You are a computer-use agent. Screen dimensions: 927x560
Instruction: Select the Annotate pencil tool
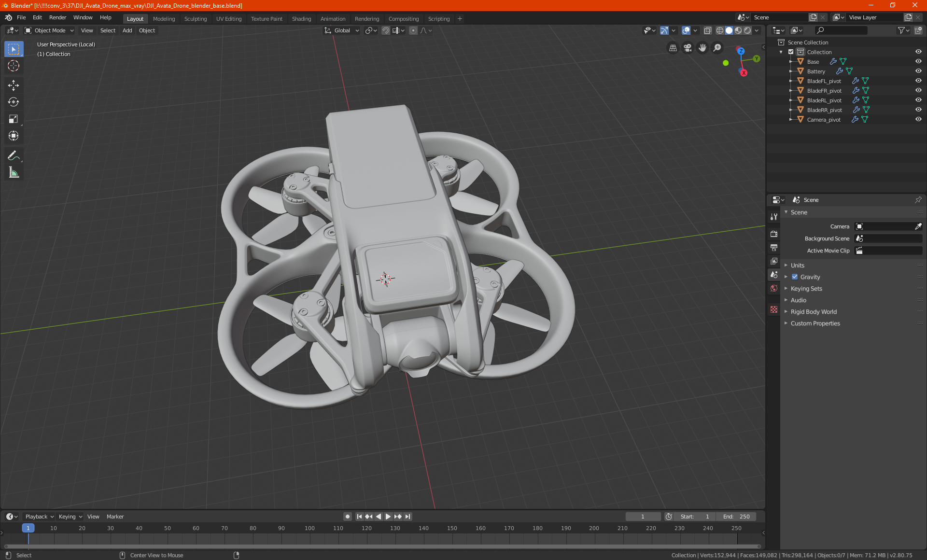(14, 155)
